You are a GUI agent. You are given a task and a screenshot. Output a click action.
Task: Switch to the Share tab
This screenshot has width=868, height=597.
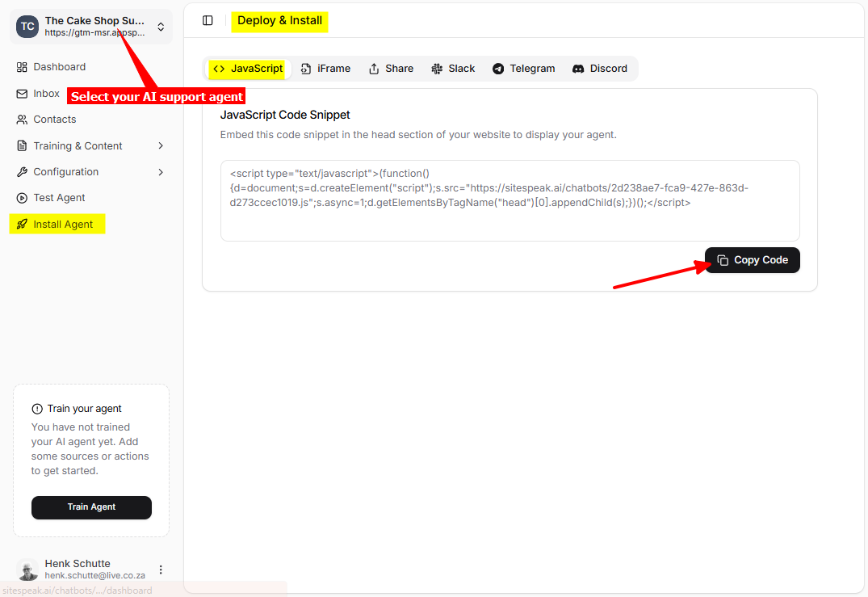pos(392,69)
